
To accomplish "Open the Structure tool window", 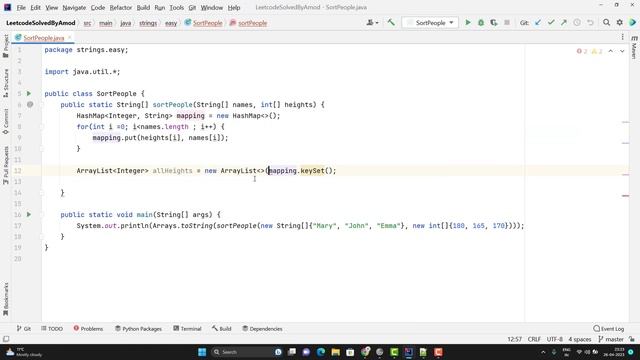I will [6, 83].
